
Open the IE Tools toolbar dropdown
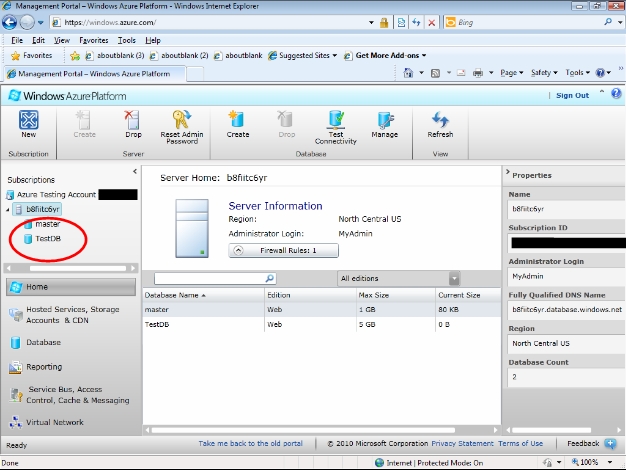coord(577,73)
